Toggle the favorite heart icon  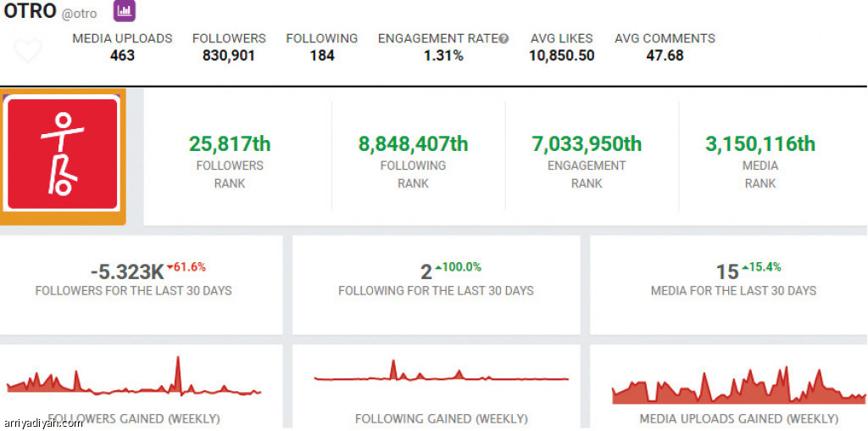pyautogui.click(x=28, y=51)
